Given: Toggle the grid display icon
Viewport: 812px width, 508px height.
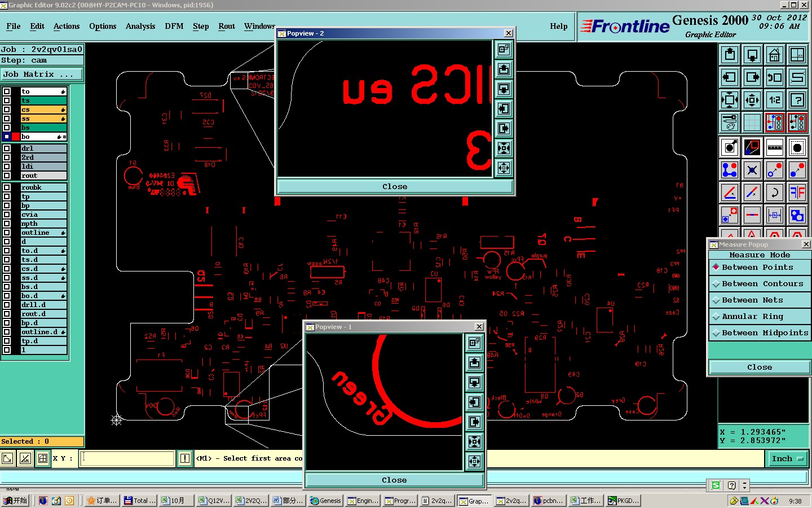Looking at the screenshot, I should pyautogui.click(x=752, y=122).
